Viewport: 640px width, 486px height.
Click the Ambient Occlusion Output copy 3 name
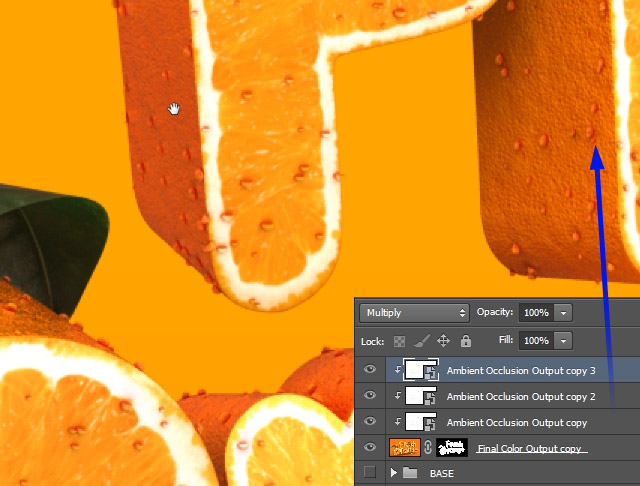coord(521,371)
